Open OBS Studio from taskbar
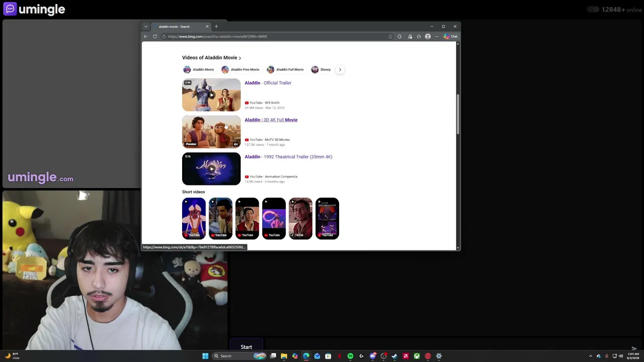Image resolution: width=644 pixels, height=362 pixels. click(383, 356)
